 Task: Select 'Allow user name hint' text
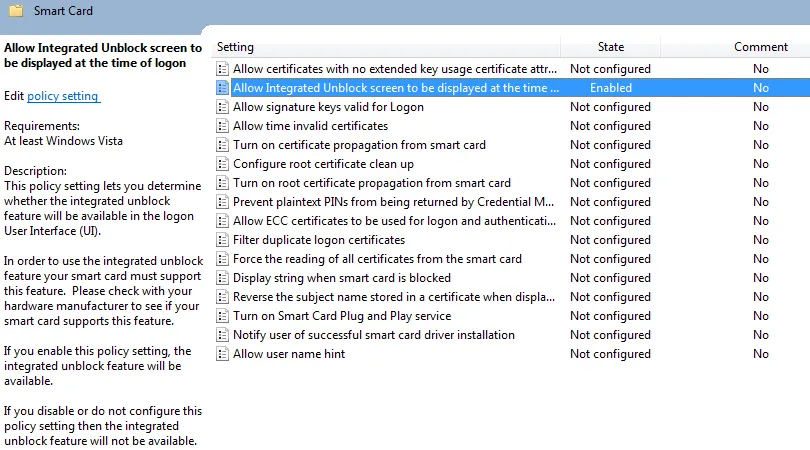[289, 354]
